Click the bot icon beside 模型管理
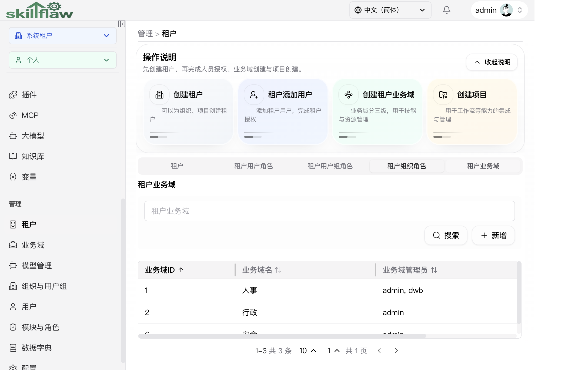The height and width of the screenshot is (370, 588). point(13,266)
